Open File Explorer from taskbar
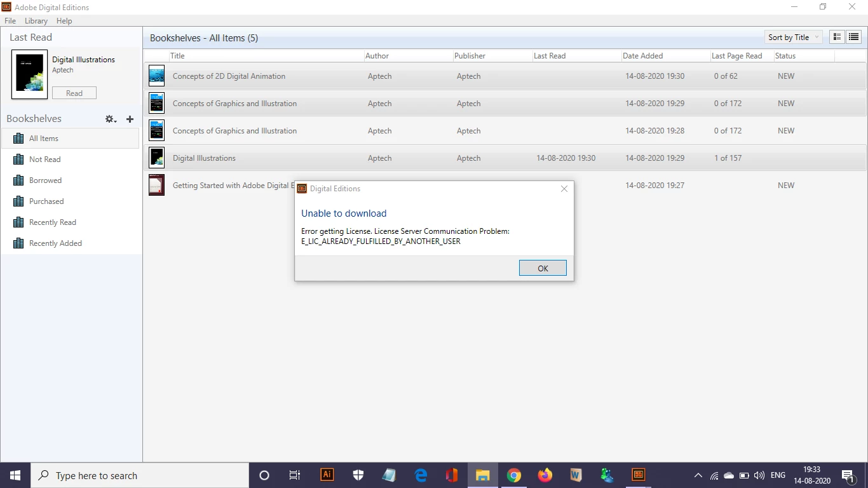Viewport: 868px width, 488px height. click(x=483, y=475)
